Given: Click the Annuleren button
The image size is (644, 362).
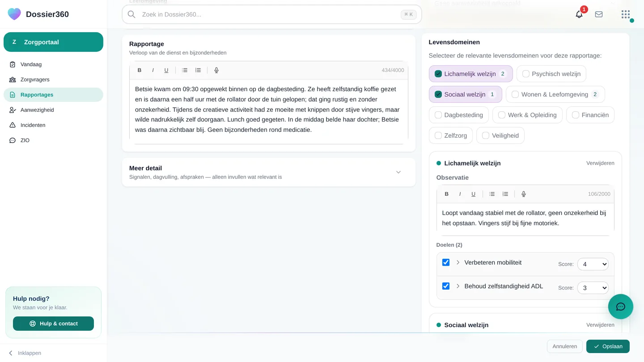Looking at the screenshot, I should click(x=565, y=346).
